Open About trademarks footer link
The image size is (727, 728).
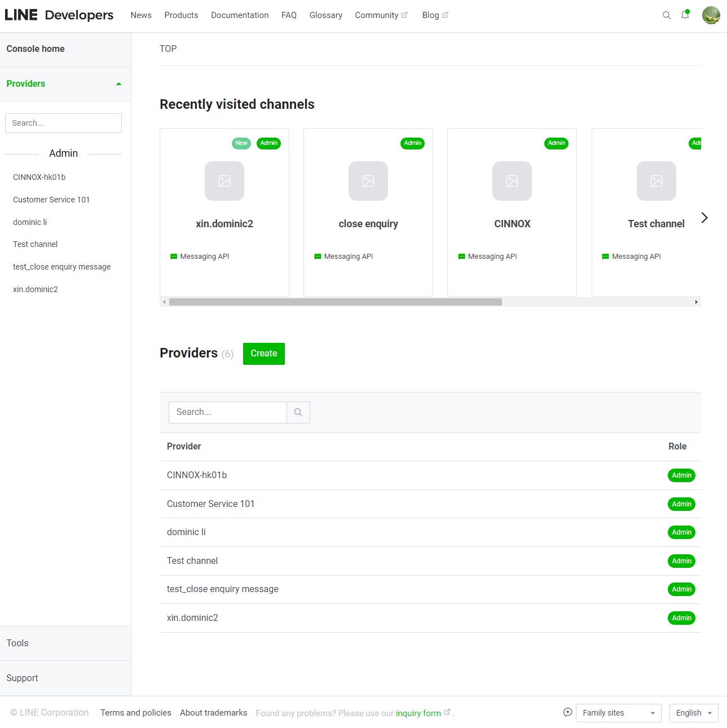pos(214,713)
